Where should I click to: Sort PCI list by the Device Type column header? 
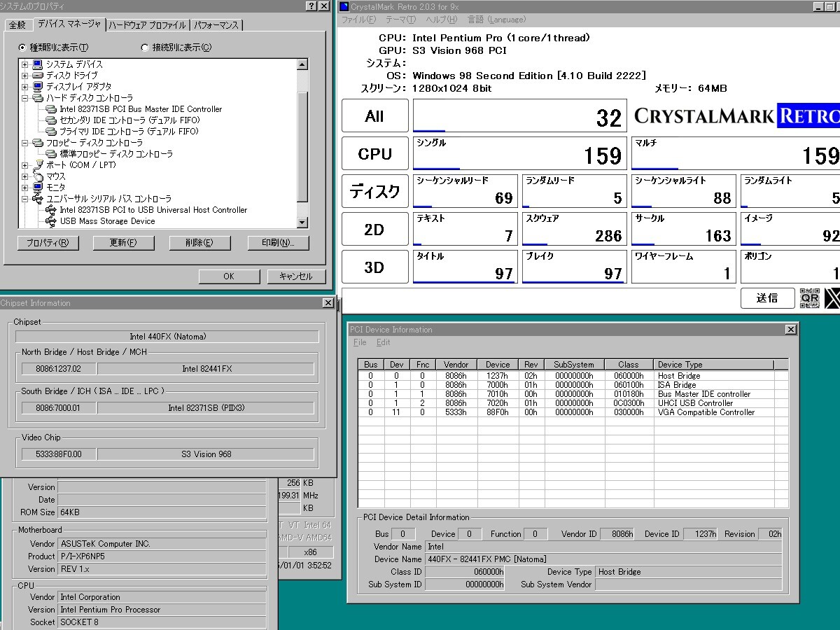tap(714, 365)
